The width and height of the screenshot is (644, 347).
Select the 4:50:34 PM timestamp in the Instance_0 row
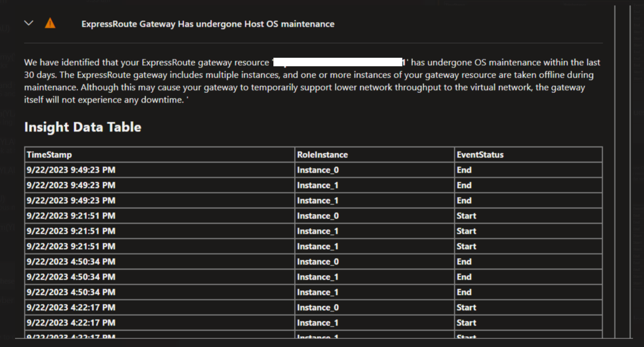click(71, 262)
